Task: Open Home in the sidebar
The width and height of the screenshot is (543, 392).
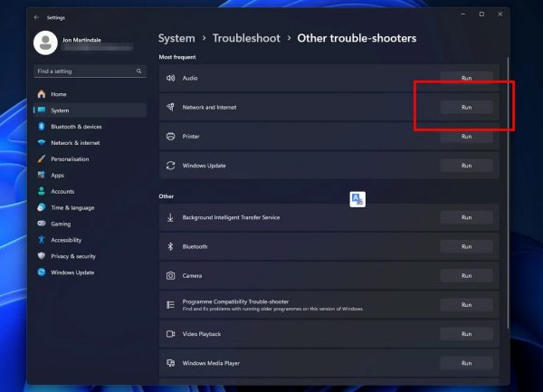Action: pos(90,94)
